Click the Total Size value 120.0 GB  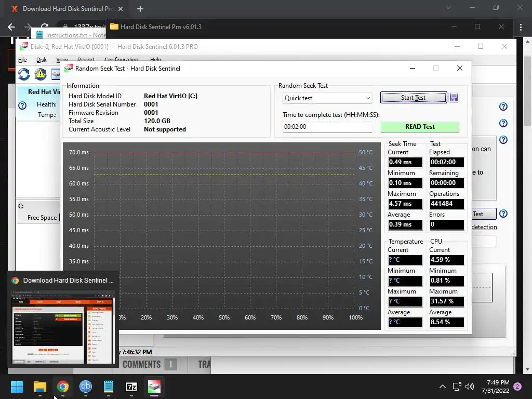[157, 121]
